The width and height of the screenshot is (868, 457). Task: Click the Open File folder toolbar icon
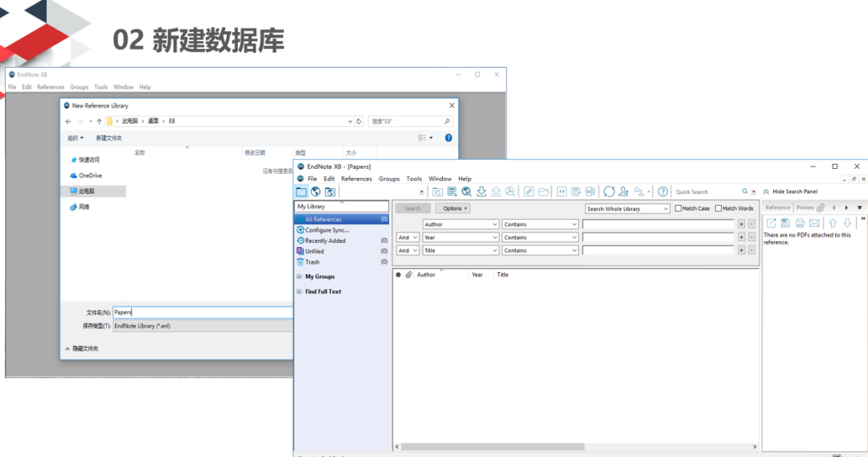pyautogui.click(x=543, y=191)
